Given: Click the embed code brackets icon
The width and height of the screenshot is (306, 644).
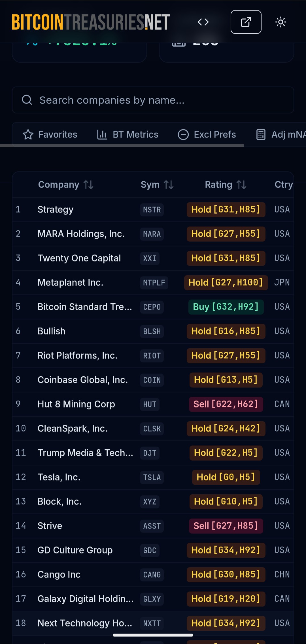Looking at the screenshot, I should click(203, 22).
